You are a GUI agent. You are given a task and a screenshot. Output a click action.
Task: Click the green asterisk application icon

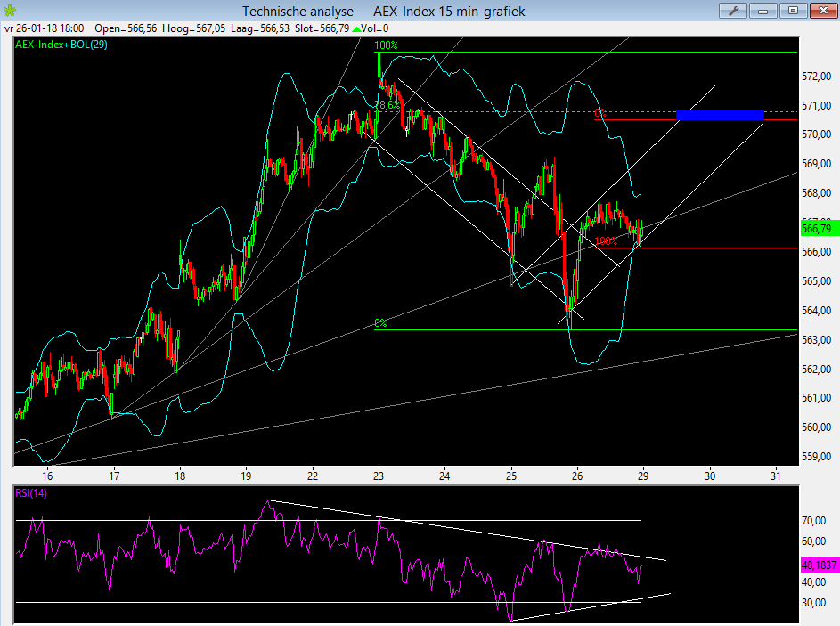coord(10,11)
